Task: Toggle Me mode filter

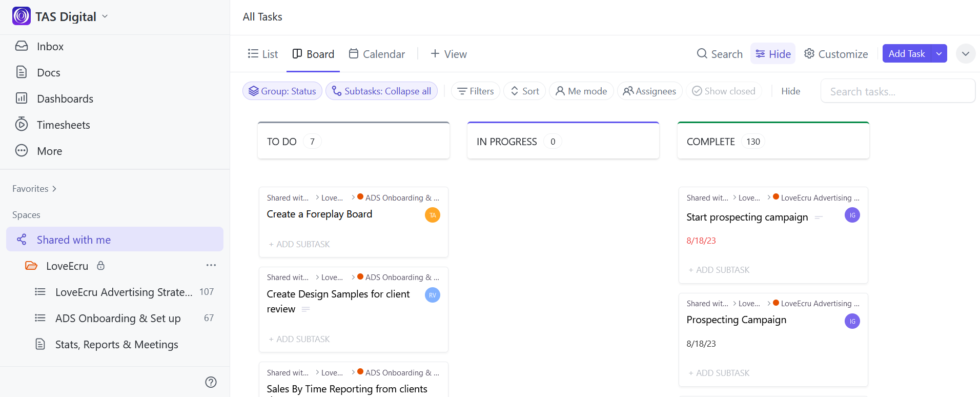Action: pos(581,91)
